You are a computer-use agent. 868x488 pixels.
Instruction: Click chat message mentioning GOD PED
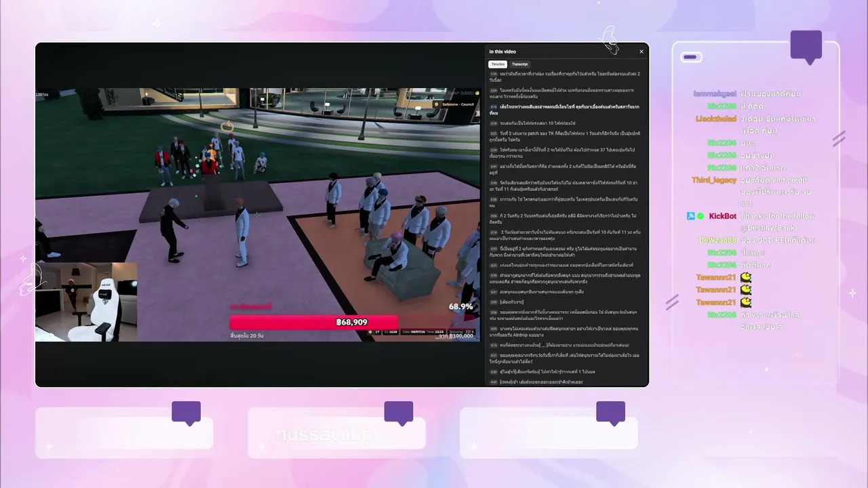777,240
